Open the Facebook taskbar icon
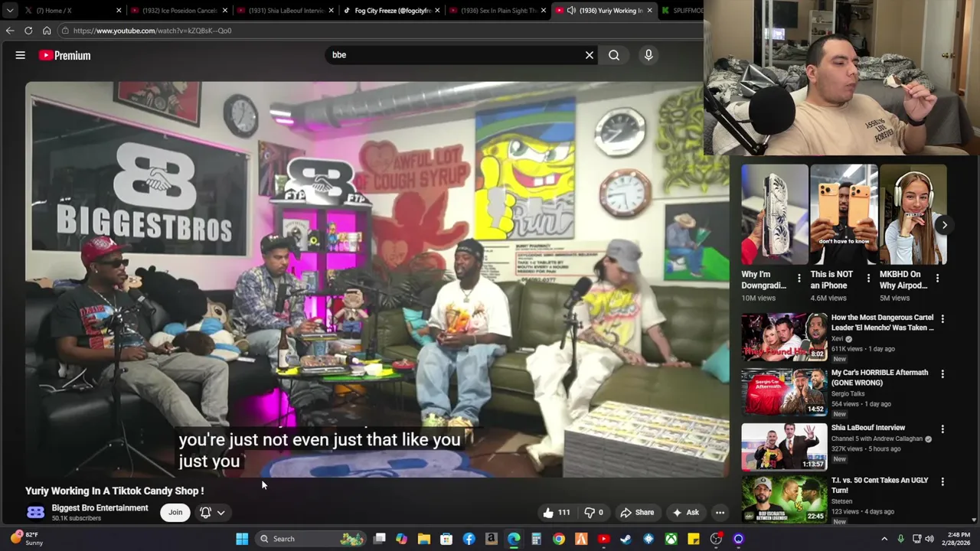Viewport: 980px width, 551px height. click(469, 539)
